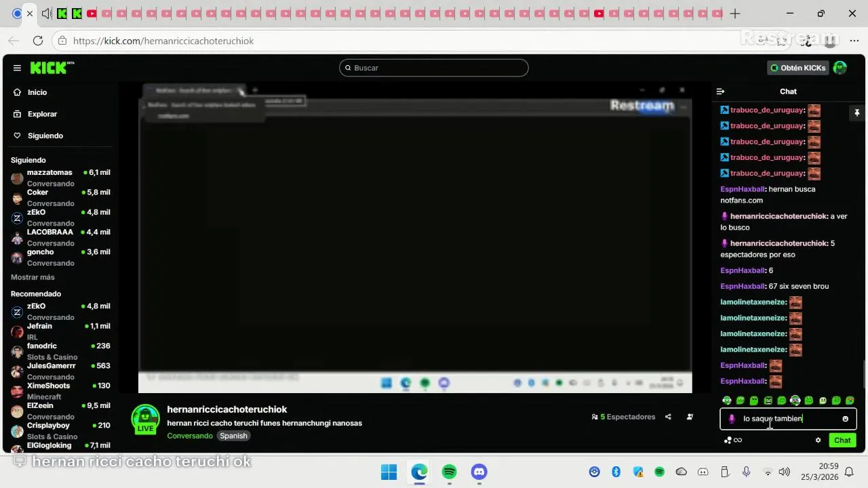
Task: Click the Spanish language tag
Action: point(233,436)
